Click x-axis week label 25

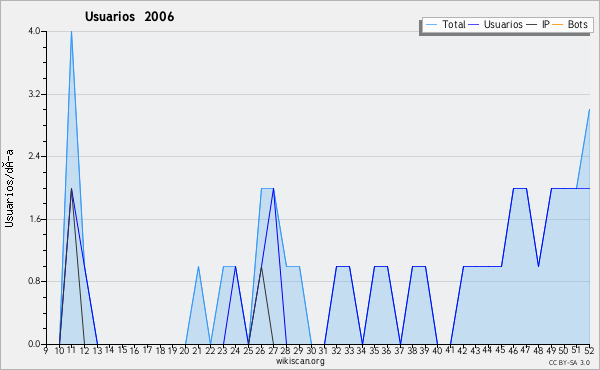[x=248, y=350]
